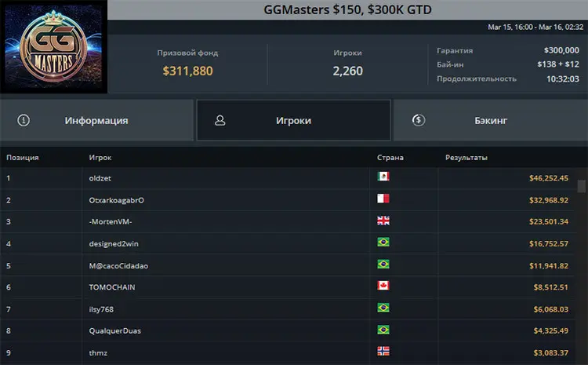Click the prize $16,752.57
The image size is (588, 365).
coord(549,243)
